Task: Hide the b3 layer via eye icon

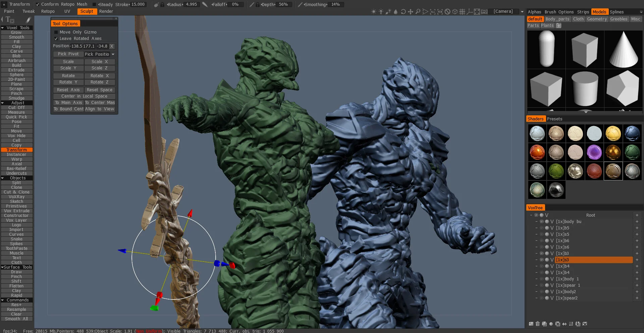Action: [541, 254]
